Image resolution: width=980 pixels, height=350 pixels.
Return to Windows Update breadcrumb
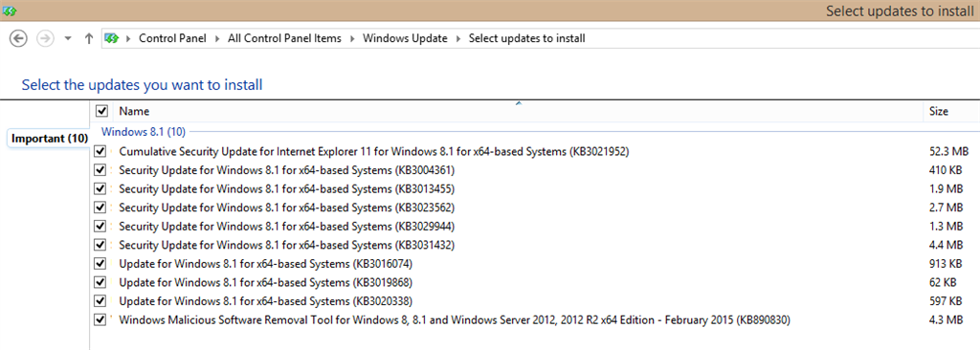pyautogui.click(x=405, y=39)
